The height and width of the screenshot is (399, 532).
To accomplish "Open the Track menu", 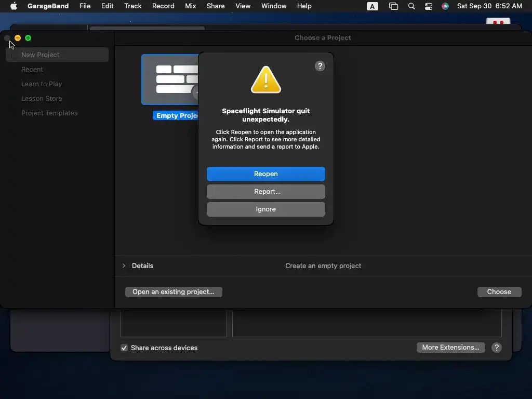I will (x=132, y=6).
